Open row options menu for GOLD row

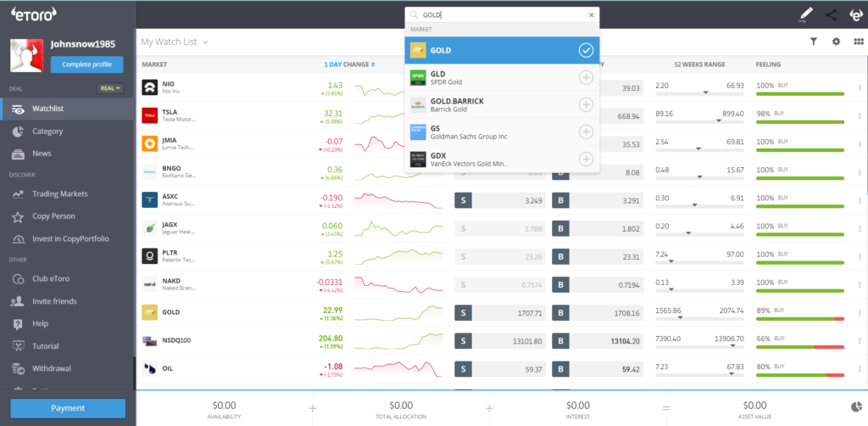860,312
